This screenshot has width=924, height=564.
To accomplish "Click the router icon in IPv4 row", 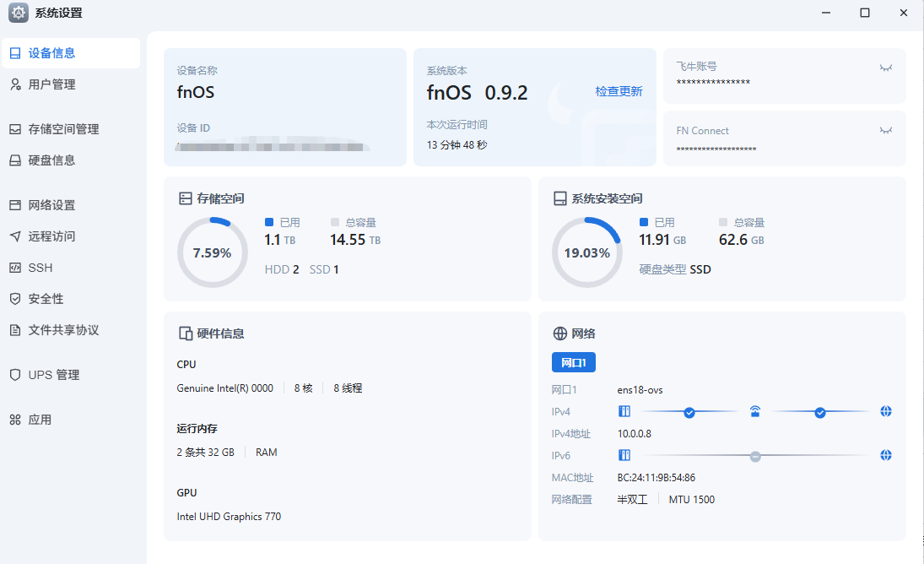I will click(755, 411).
